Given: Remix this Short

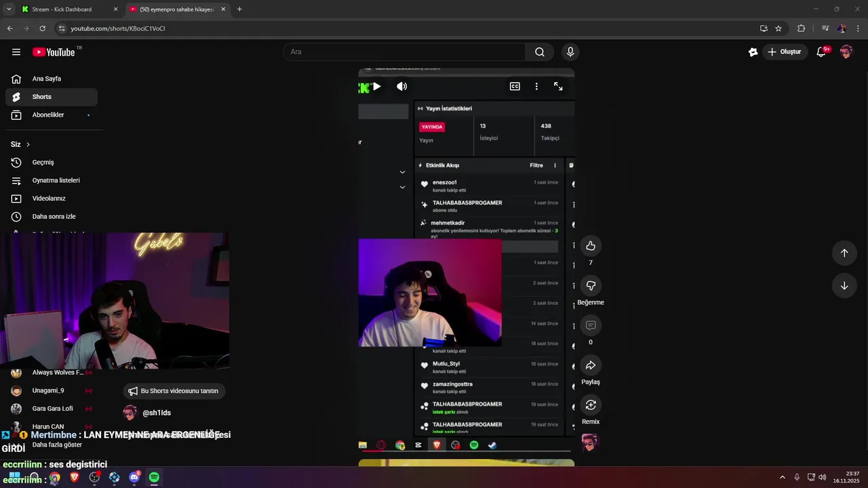Looking at the screenshot, I should coord(591,405).
